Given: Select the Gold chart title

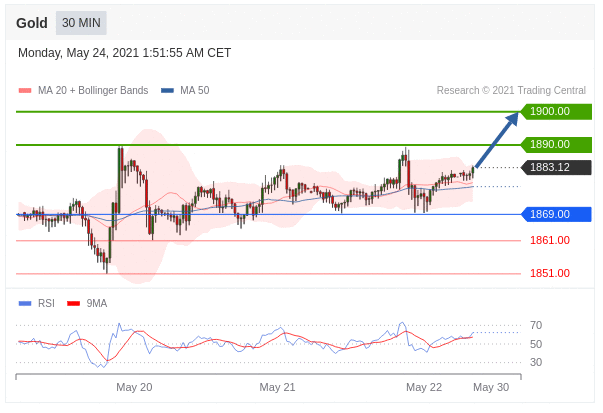Looking at the screenshot, I should pyautogui.click(x=32, y=23).
